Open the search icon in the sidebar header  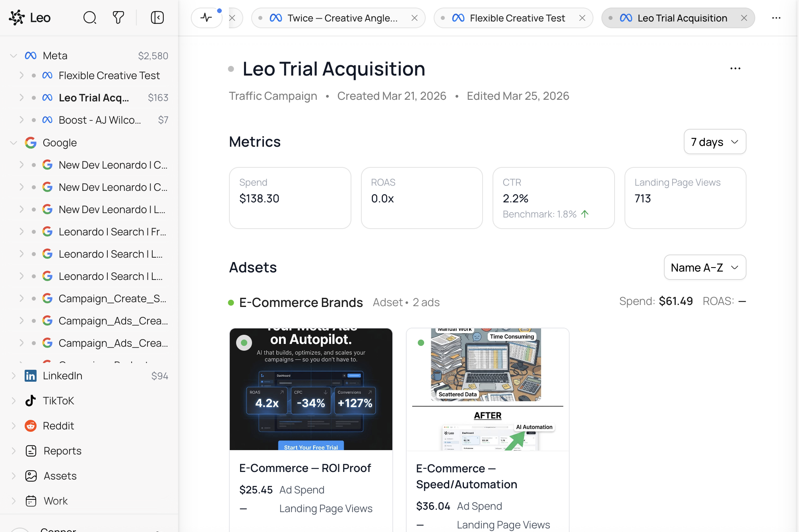tap(90, 17)
